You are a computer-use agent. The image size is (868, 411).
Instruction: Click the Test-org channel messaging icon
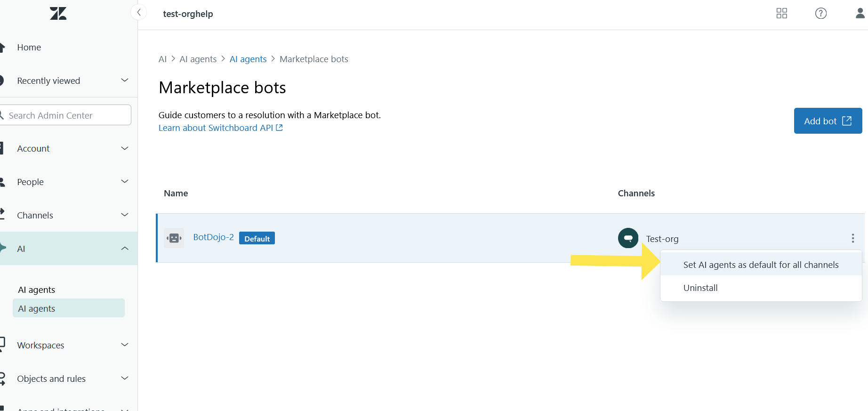coord(628,238)
